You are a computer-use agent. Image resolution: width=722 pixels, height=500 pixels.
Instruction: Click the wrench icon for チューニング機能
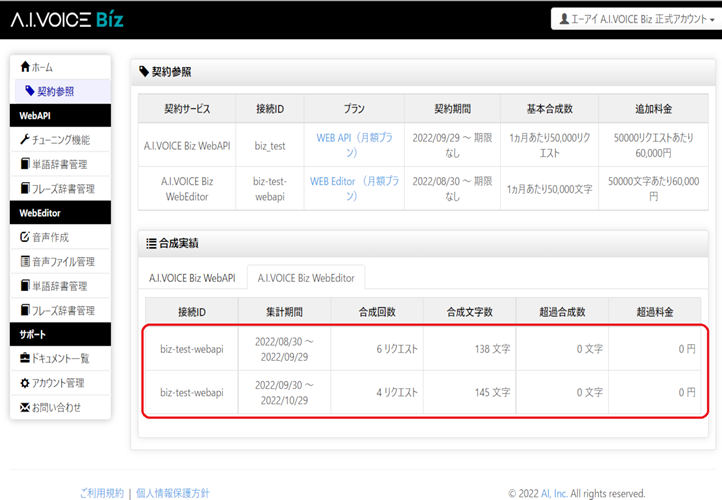[x=25, y=140]
